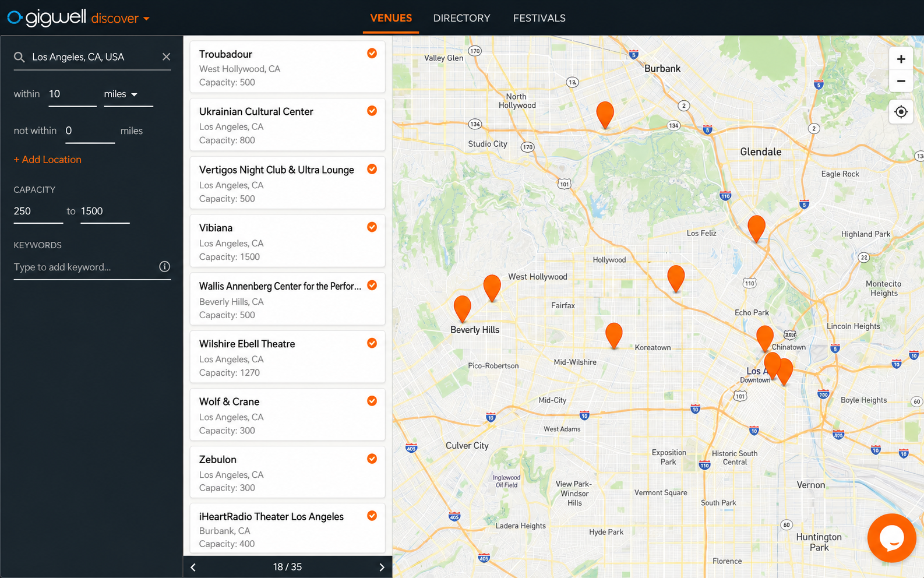
Task: Open the Directory tab
Action: coord(461,18)
